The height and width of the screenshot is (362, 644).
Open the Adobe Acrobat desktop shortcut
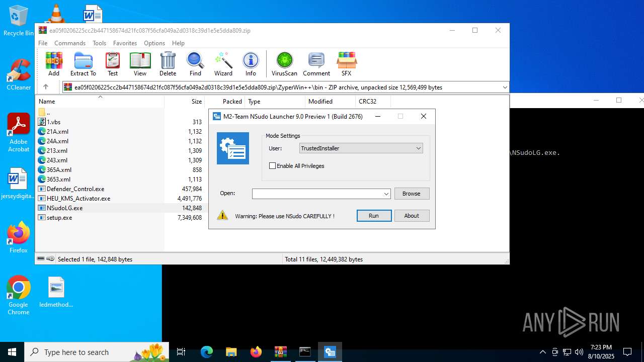click(x=19, y=133)
